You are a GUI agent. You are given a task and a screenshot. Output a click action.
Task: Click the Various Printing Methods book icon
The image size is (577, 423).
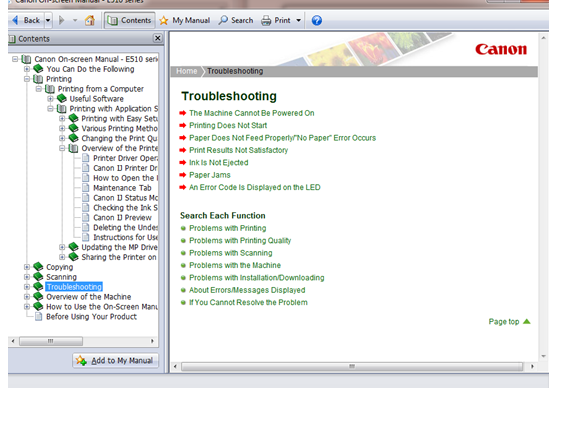73,128
